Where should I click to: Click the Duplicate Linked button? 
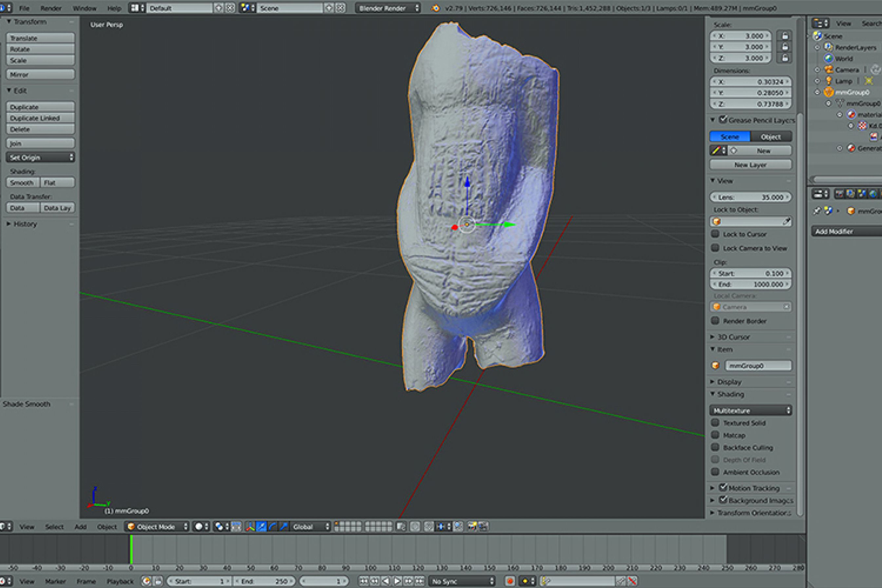(41, 118)
